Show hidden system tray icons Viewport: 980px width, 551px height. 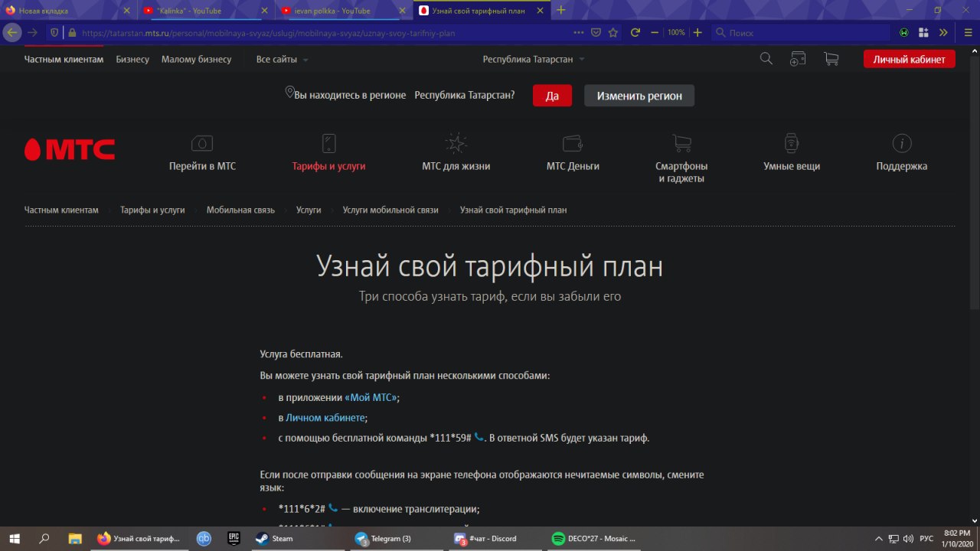(879, 539)
